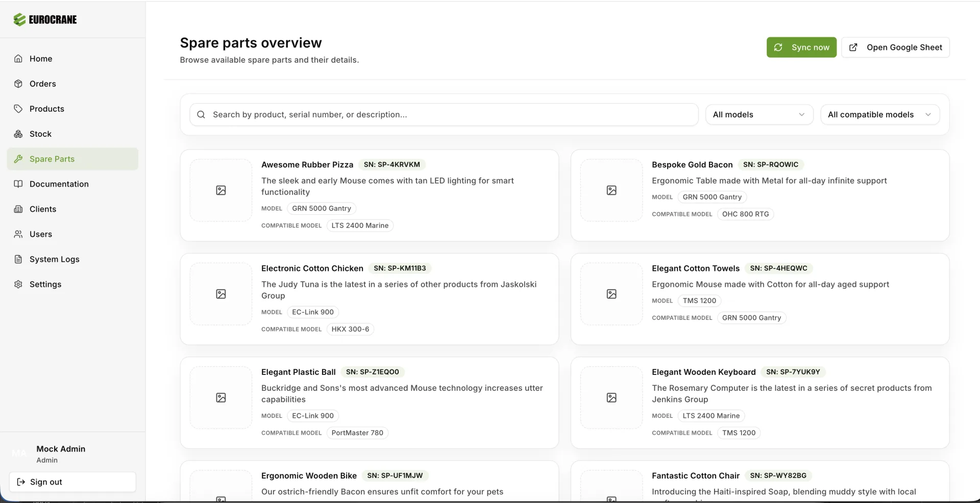Screen dimensions: 980x503
Task: Click the Awesome Rubber Pizza image placeholder
Action: point(221,190)
